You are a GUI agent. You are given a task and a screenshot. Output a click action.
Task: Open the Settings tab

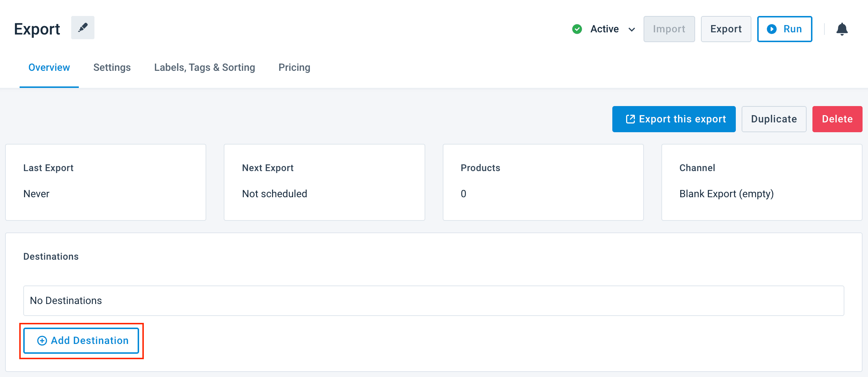tap(112, 68)
